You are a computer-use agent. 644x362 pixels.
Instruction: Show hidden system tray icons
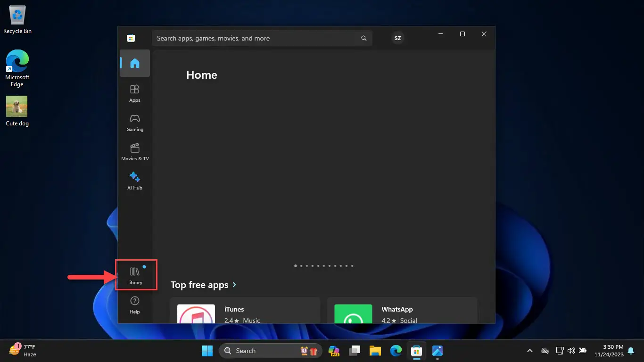click(x=530, y=351)
